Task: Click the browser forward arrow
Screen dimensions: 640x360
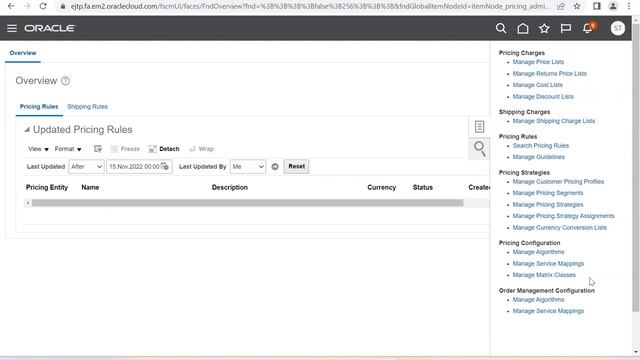Action: 27,6
